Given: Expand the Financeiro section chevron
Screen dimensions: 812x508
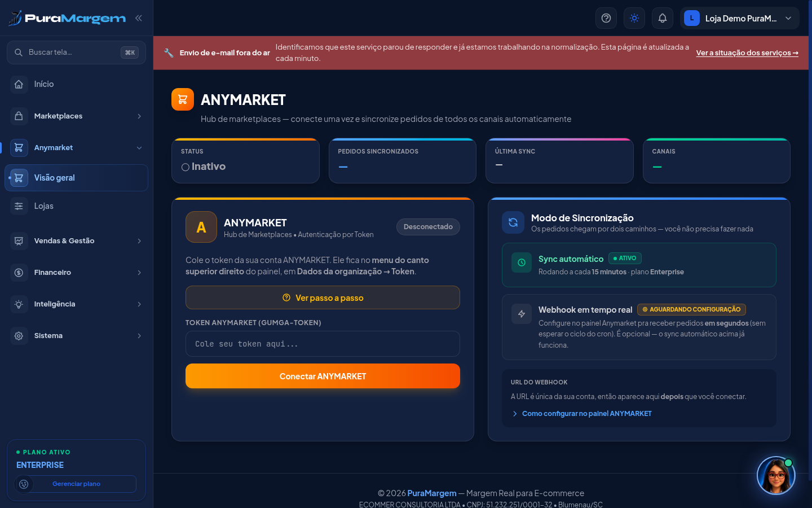Looking at the screenshot, I should point(139,273).
